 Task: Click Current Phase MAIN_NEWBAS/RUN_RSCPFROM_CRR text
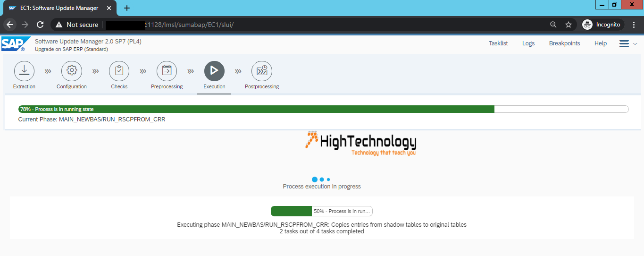point(92,119)
